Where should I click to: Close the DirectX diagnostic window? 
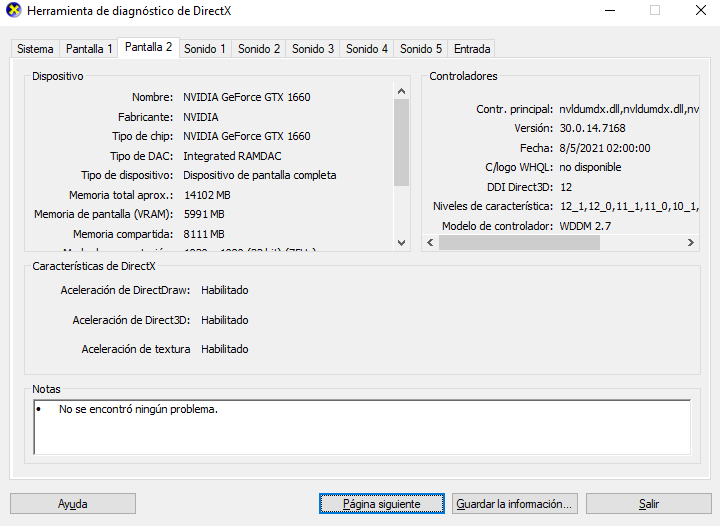[x=700, y=10]
